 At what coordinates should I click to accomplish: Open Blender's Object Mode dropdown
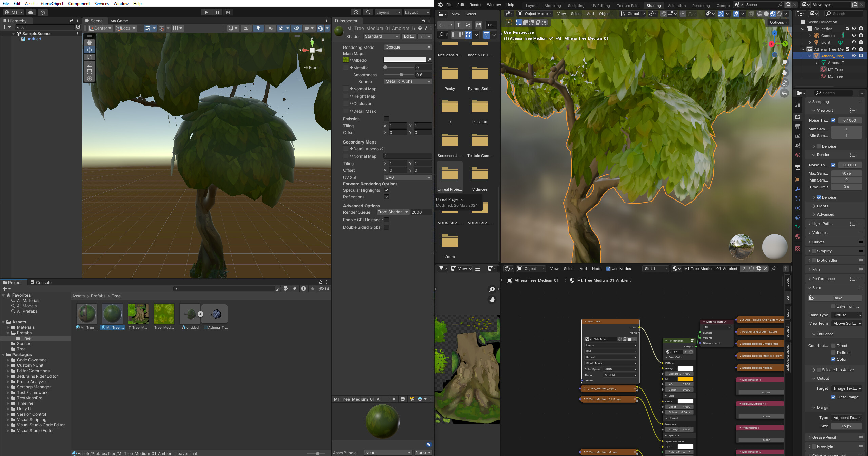[535, 14]
